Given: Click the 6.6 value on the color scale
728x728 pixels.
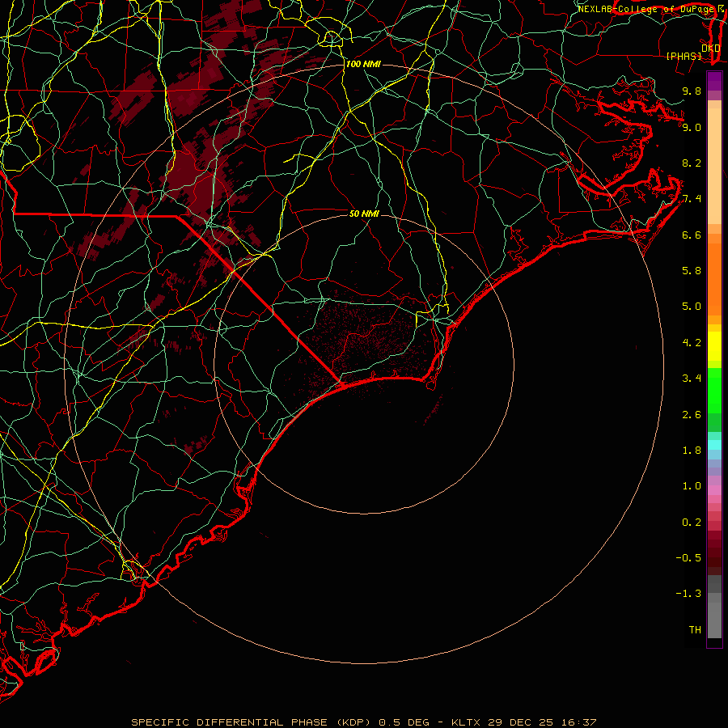Looking at the screenshot, I should [x=692, y=235].
